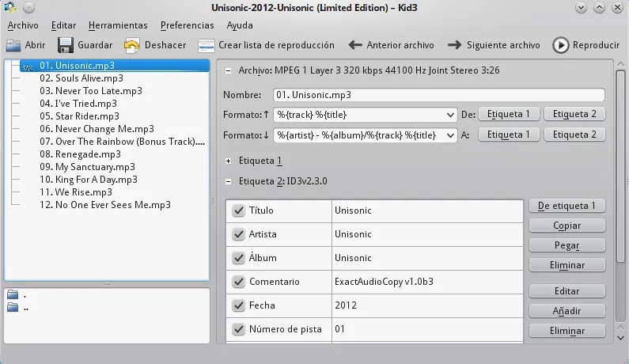Screen dimensions: 629x364
Task: Click Etiqueta 2 button in De row
Action: 574,114
